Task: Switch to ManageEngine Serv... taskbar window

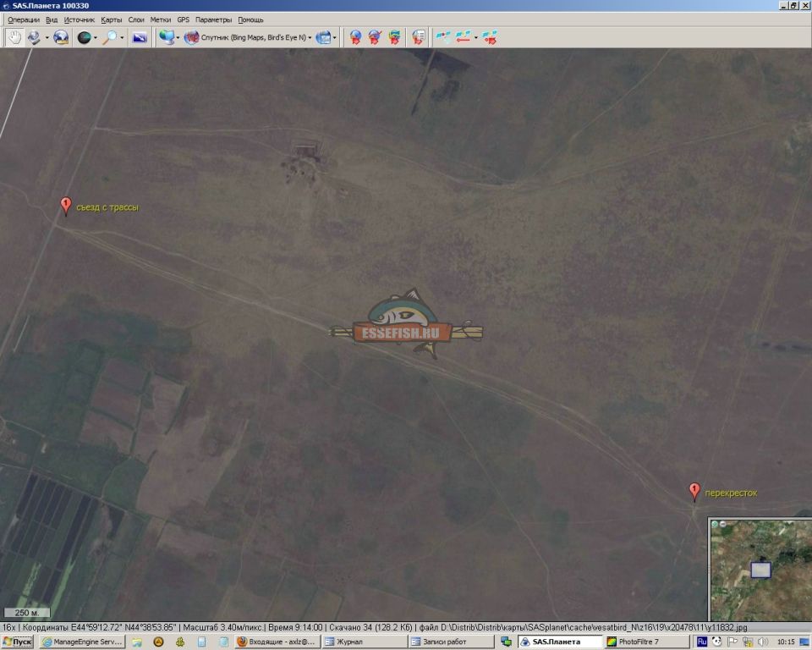Action: tap(83, 642)
